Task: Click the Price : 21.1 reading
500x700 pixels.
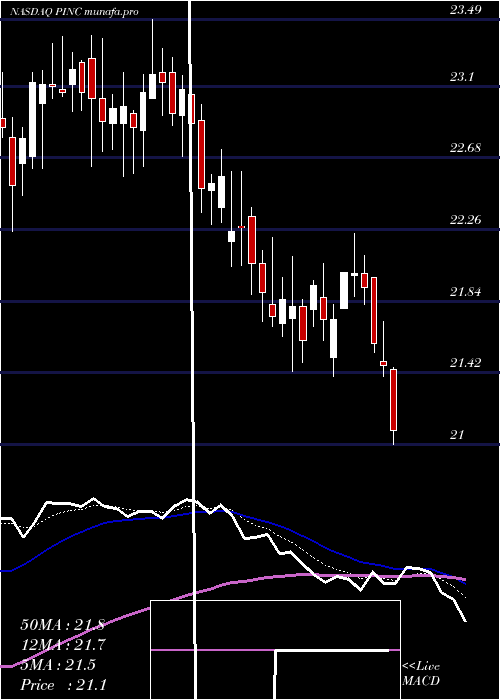Action: (x=63, y=684)
